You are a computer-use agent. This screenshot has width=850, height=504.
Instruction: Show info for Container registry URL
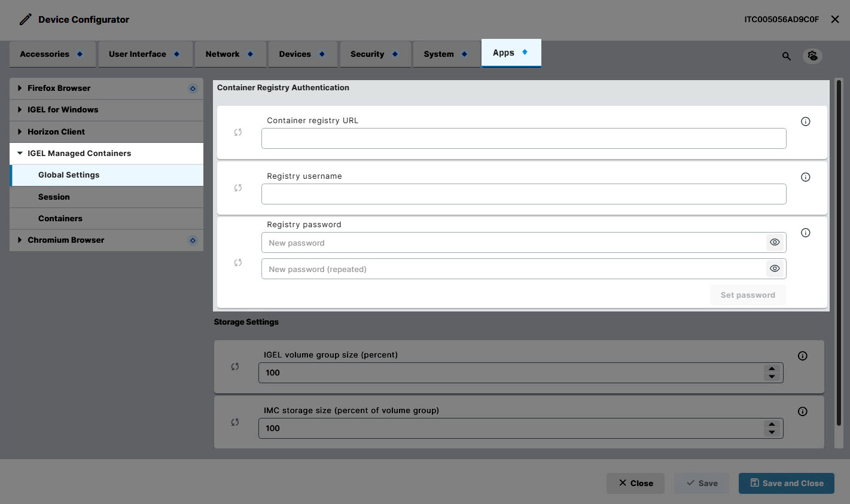click(806, 121)
